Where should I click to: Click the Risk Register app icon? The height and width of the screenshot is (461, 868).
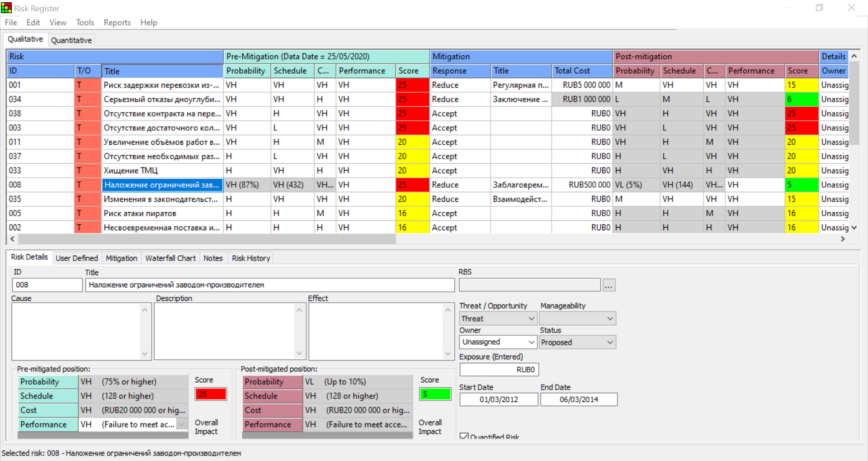tap(6, 8)
